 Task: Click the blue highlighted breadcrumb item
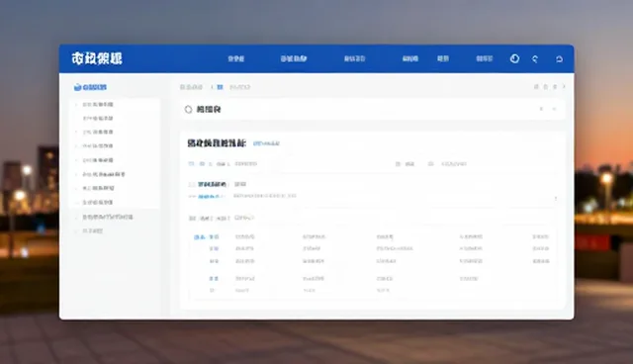[220, 87]
